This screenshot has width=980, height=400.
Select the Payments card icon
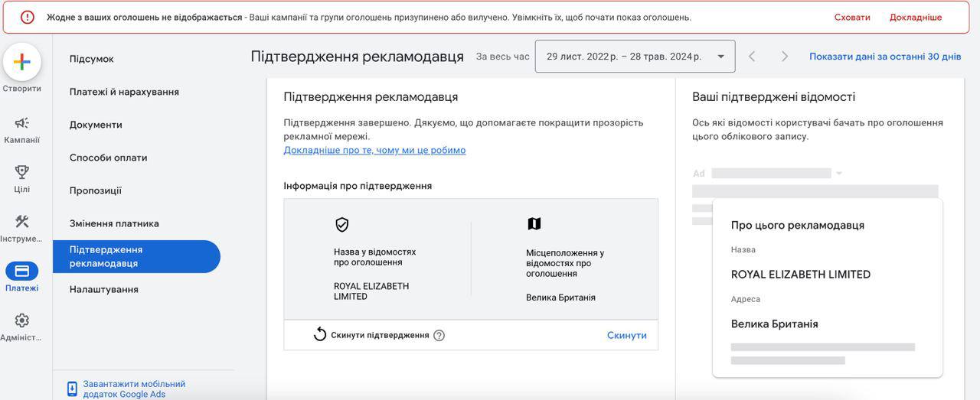tap(22, 271)
